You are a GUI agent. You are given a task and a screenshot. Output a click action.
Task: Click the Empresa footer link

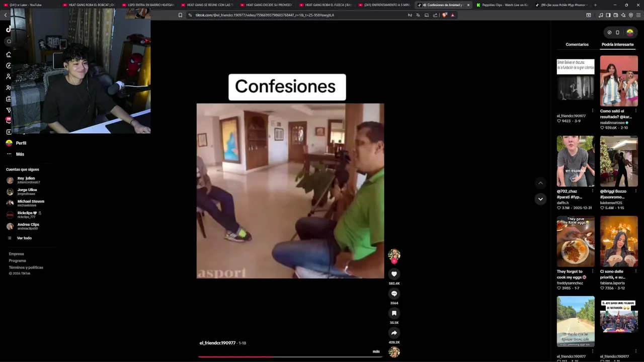tap(16, 254)
